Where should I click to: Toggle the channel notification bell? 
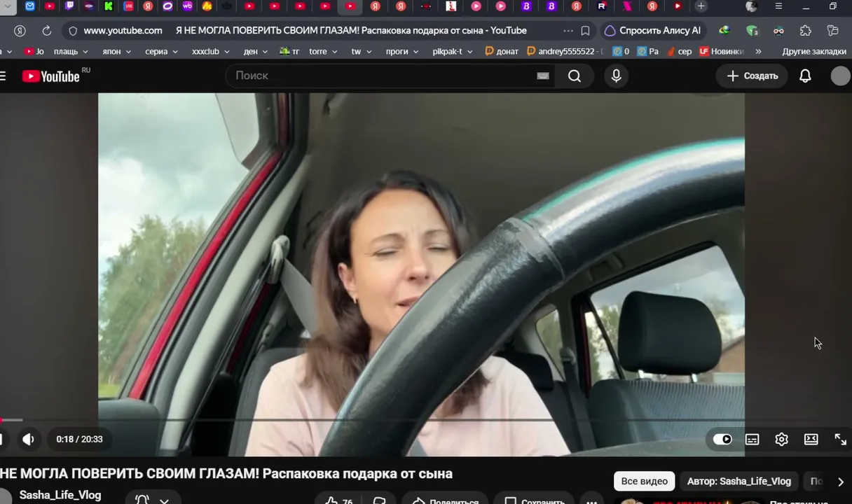(x=142, y=500)
